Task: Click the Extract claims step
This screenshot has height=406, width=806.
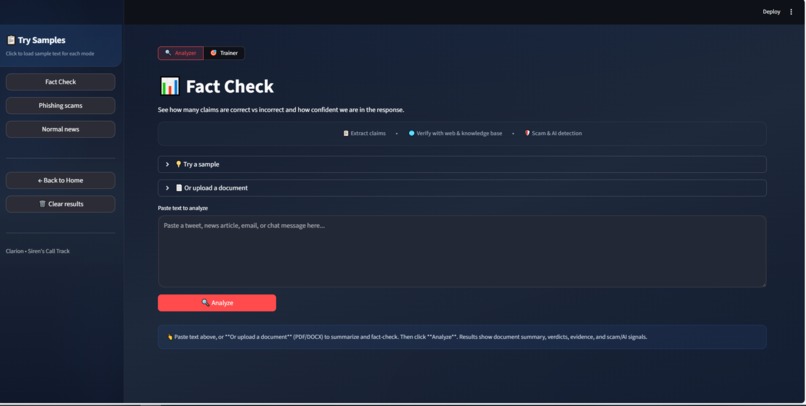Action: [364, 133]
